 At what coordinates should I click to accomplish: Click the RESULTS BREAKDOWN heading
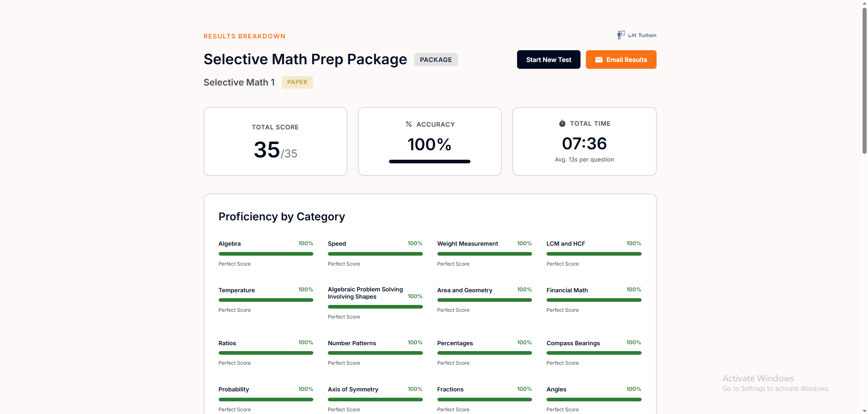click(245, 36)
